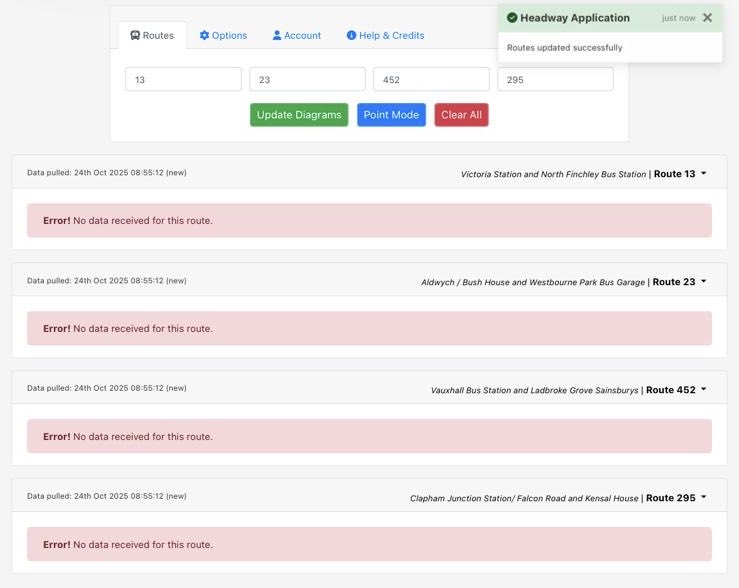Click the bold Route 452 label
Image resolution: width=739 pixels, height=588 pixels.
[671, 390]
